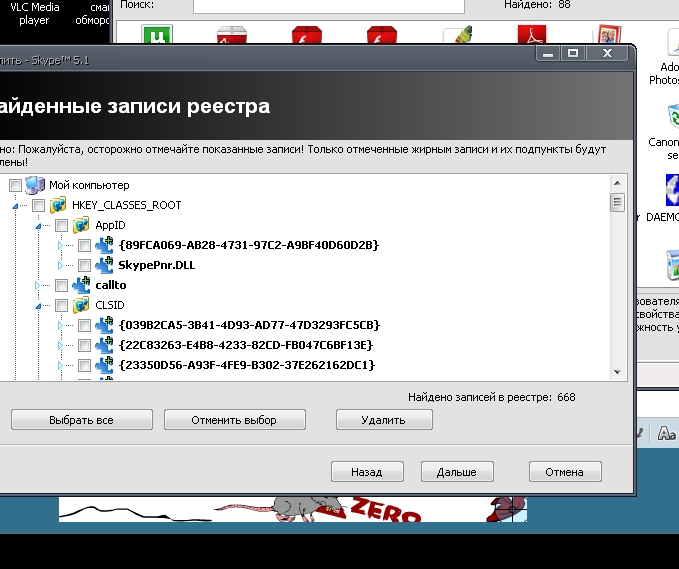The width and height of the screenshot is (679, 569).
Task: Expand the {22C83263-E4B8-4233-82CD-FB047C6BF13E} node
Action: (60, 346)
